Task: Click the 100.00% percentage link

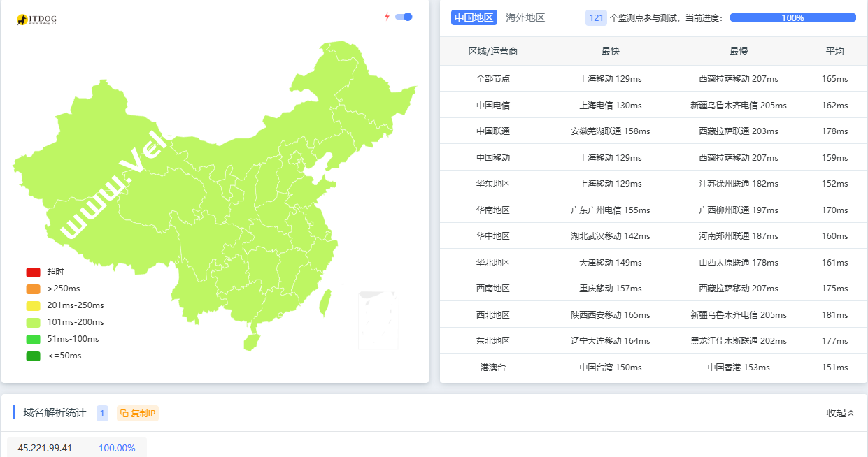Action: coord(117,448)
